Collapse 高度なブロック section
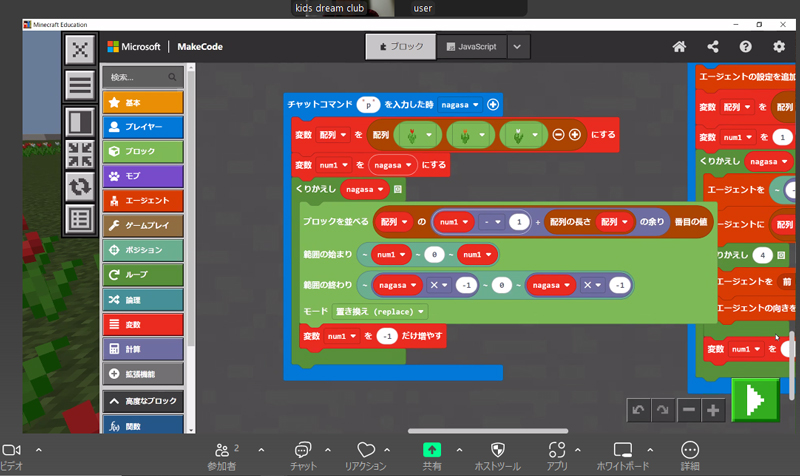 [x=143, y=401]
